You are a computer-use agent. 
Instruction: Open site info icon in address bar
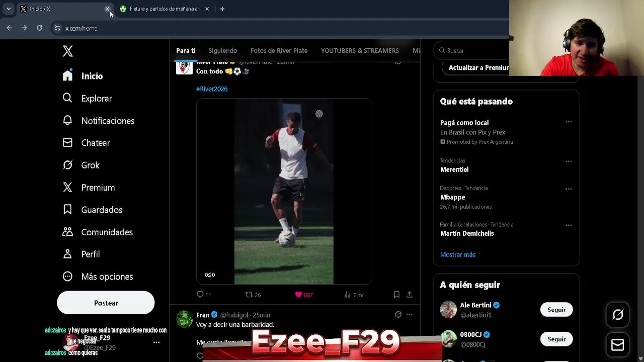(57, 28)
